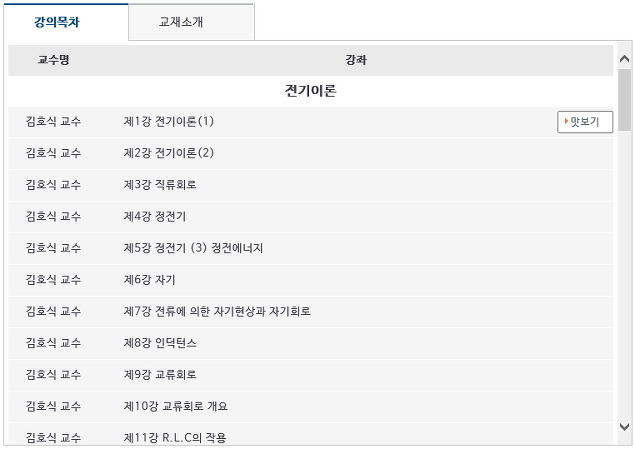Click the 맛보기 preview button

tap(585, 122)
